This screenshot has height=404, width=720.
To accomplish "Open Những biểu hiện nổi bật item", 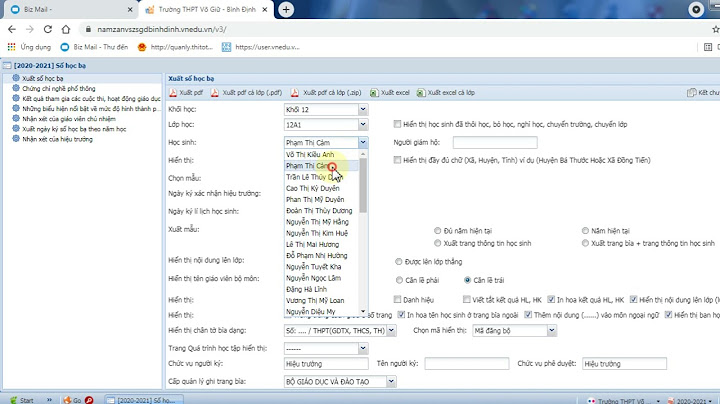I will [x=91, y=109].
